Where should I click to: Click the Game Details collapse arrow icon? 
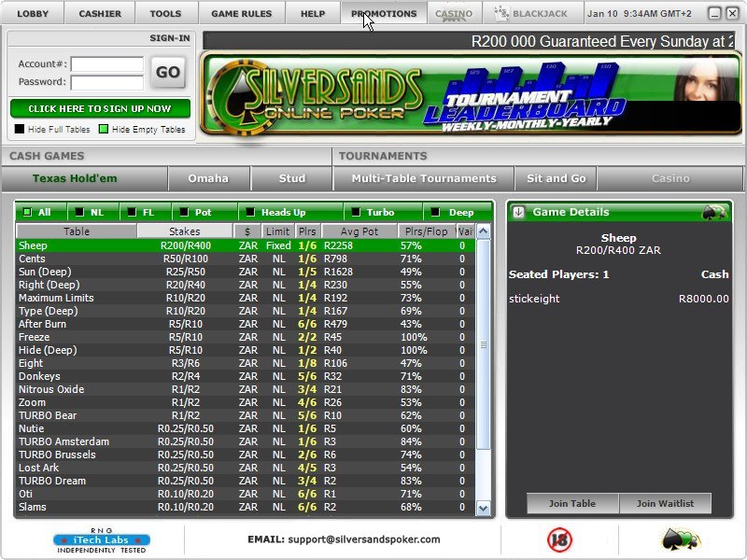(x=518, y=212)
